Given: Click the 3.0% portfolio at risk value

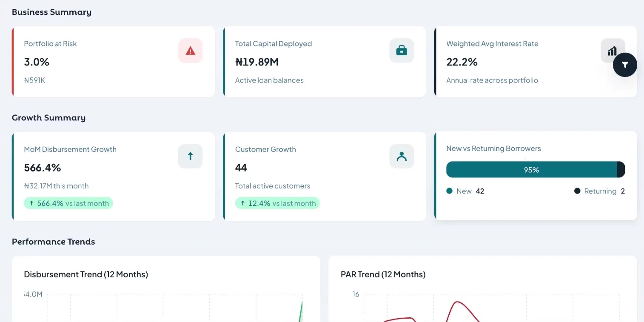Looking at the screenshot, I should (x=37, y=62).
